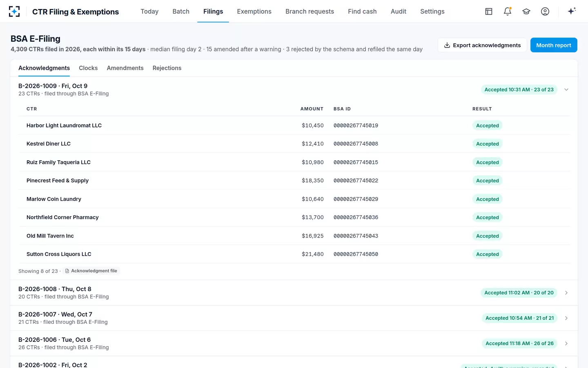Go to Find cash

[362, 11]
